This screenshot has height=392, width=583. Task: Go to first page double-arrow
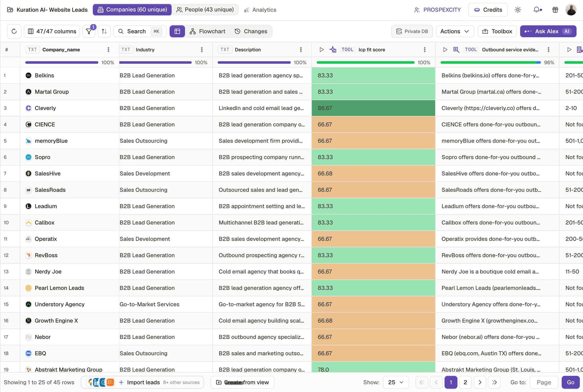422,382
